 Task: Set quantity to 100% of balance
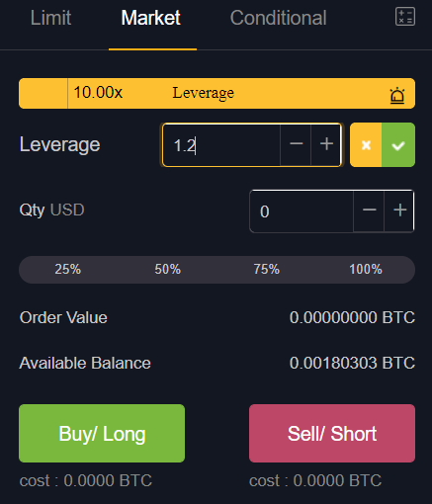point(366,270)
